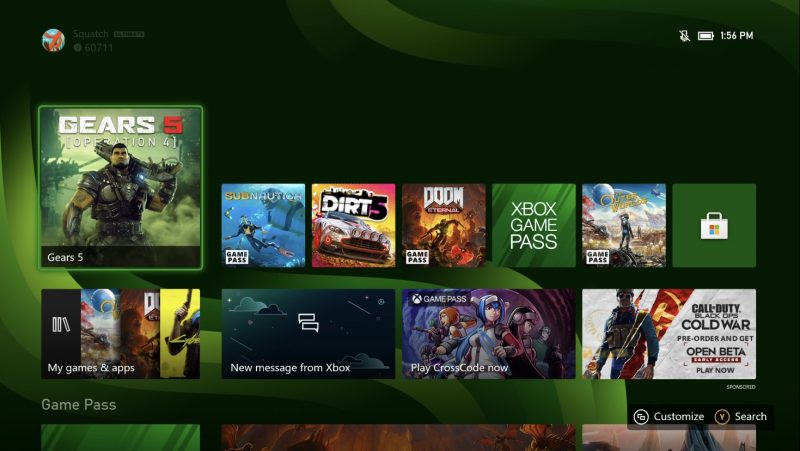Open the Microsoft Store bag icon
The height and width of the screenshot is (451, 800).
click(714, 226)
